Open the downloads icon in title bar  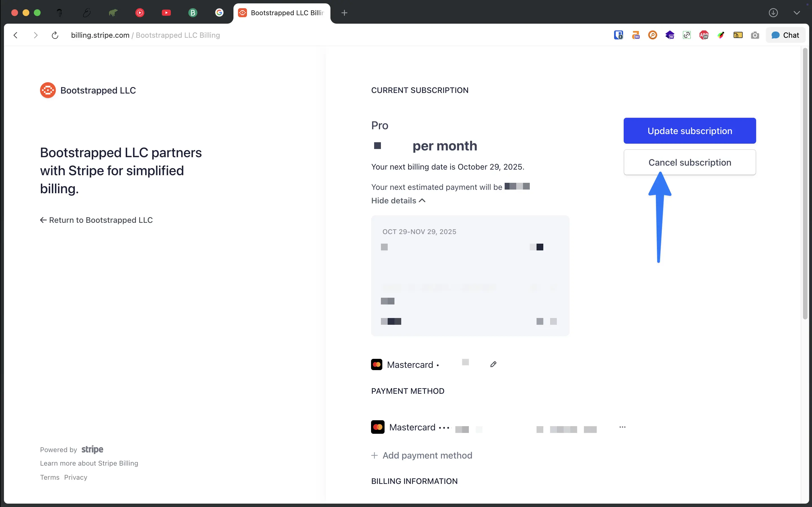click(773, 13)
